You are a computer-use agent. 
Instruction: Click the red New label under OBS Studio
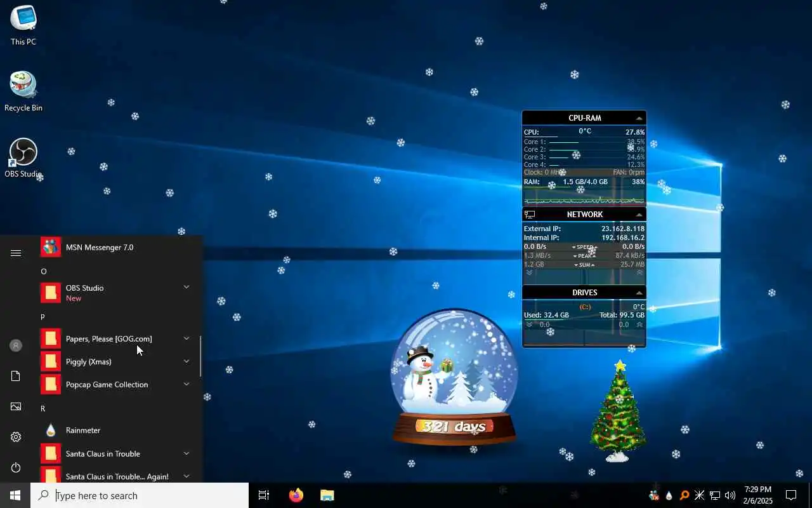coord(74,298)
